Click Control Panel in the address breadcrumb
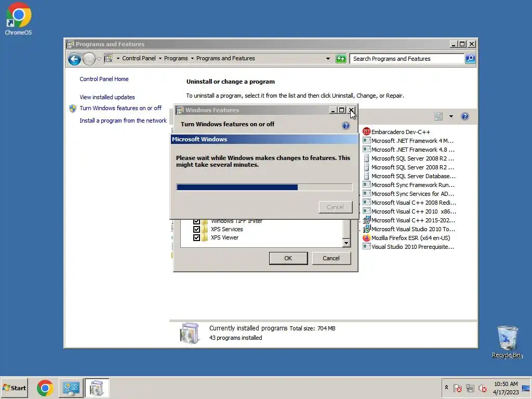Screen dimensions: 532x399 click(x=139, y=58)
